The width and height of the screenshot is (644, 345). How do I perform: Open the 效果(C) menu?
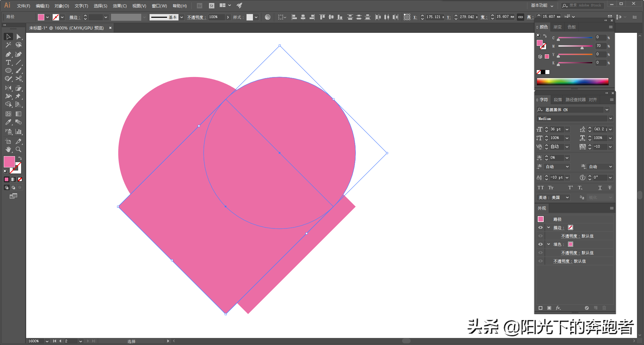[x=119, y=6]
